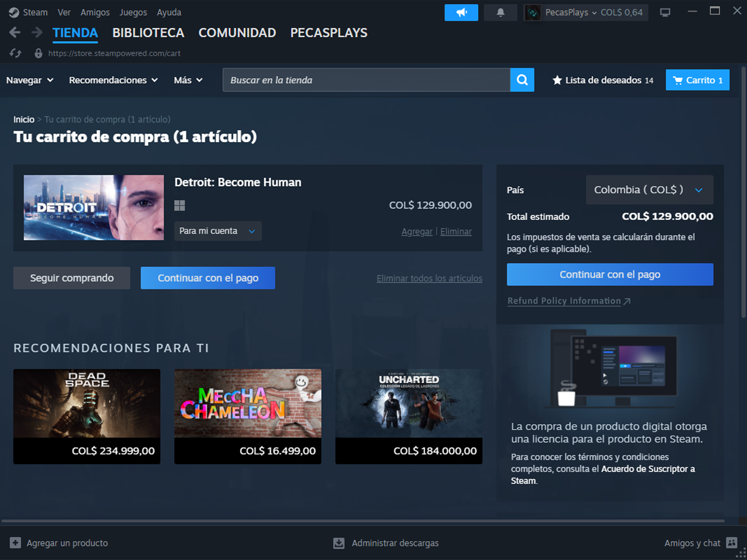
Task: Click the Detroit Become Human thumbnail
Action: tap(94, 208)
